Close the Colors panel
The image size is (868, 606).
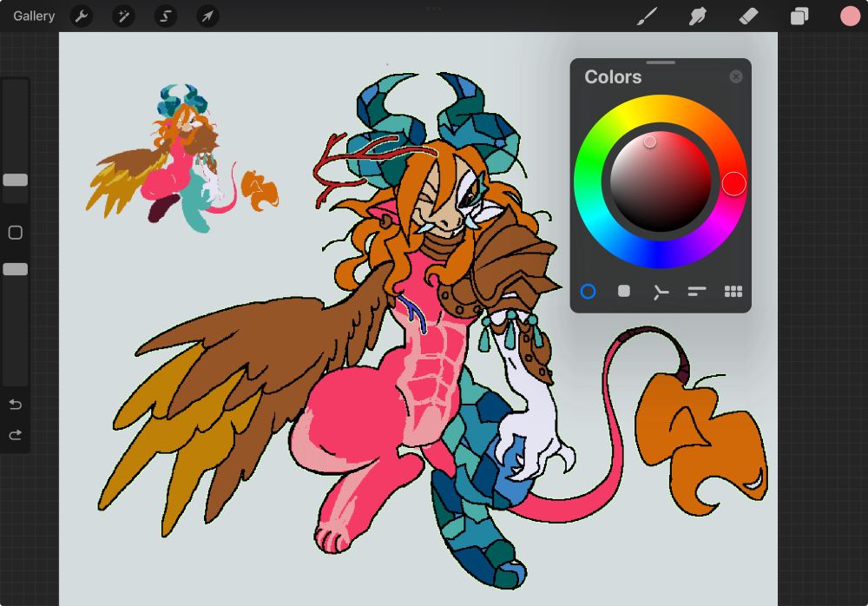tap(736, 76)
